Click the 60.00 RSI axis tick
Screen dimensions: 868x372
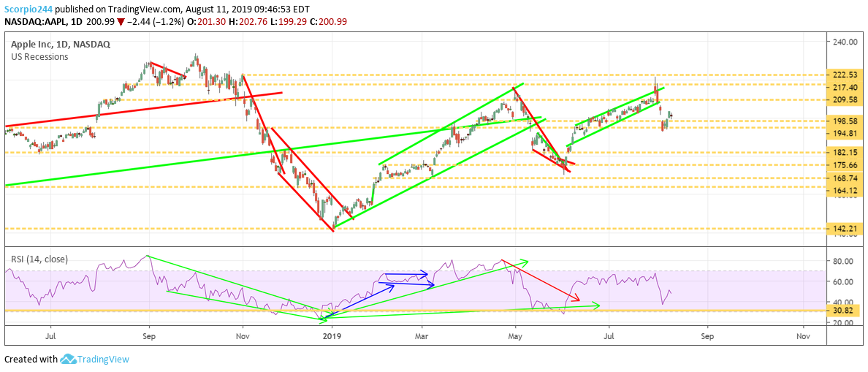tap(842, 281)
